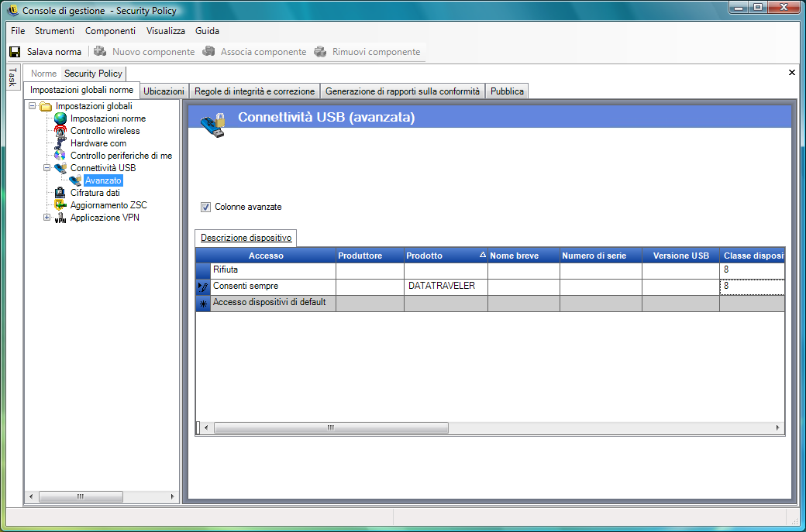This screenshot has width=806, height=532.
Task: Select the Norme tab
Action: pyautogui.click(x=43, y=74)
